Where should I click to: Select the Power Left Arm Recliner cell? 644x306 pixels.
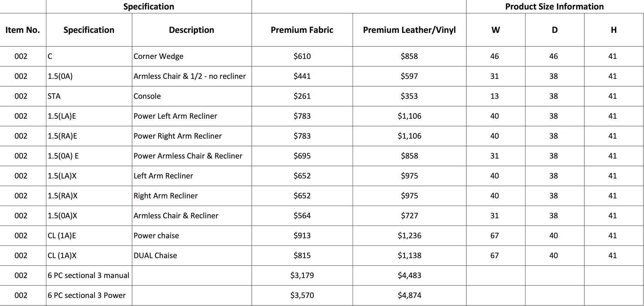(192, 116)
